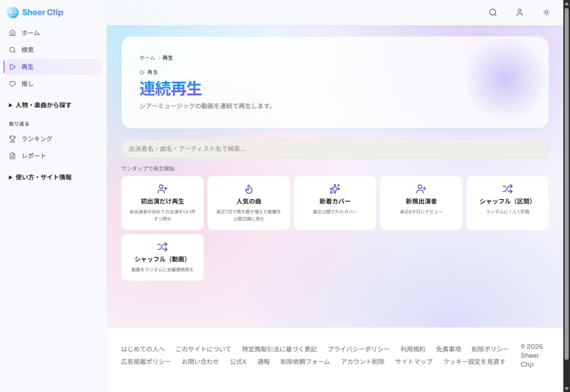Open ランキング trophy item

click(53, 139)
